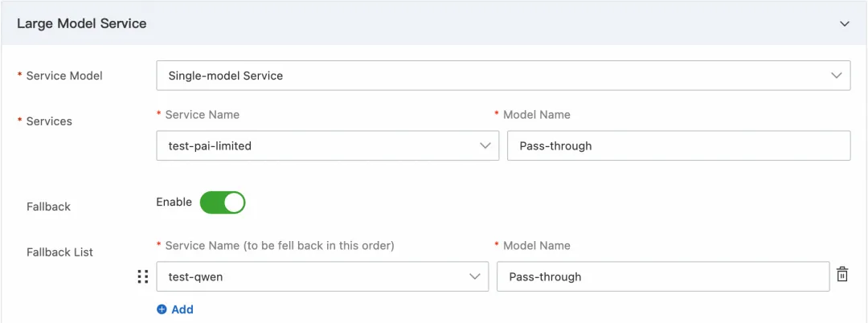Click the fallback order Service Name label
Image resolution: width=868 pixels, height=323 pixels.
coord(279,245)
